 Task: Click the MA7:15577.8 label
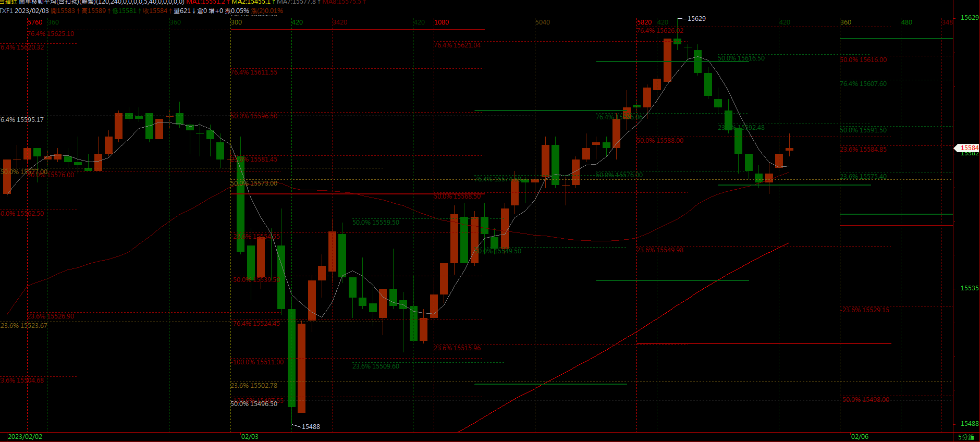tap(296, 2)
